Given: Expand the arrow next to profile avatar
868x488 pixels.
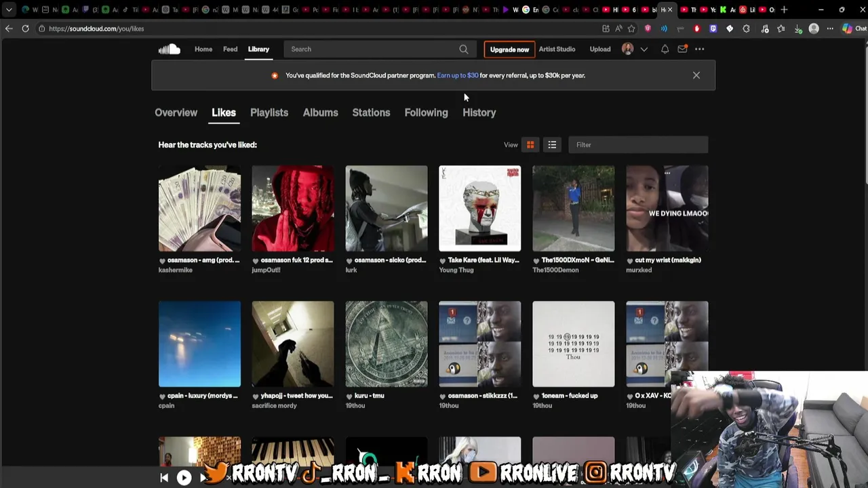Looking at the screenshot, I should point(644,49).
